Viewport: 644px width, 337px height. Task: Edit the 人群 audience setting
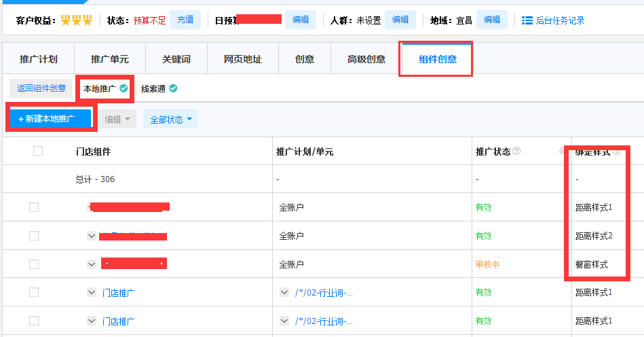pos(400,20)
